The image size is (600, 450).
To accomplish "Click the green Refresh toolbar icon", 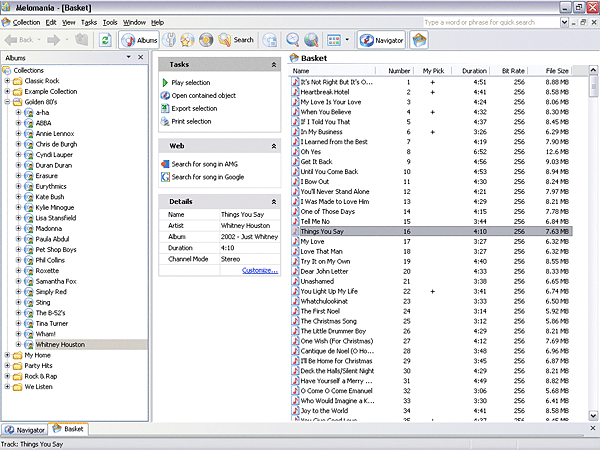I will [105, 40].
